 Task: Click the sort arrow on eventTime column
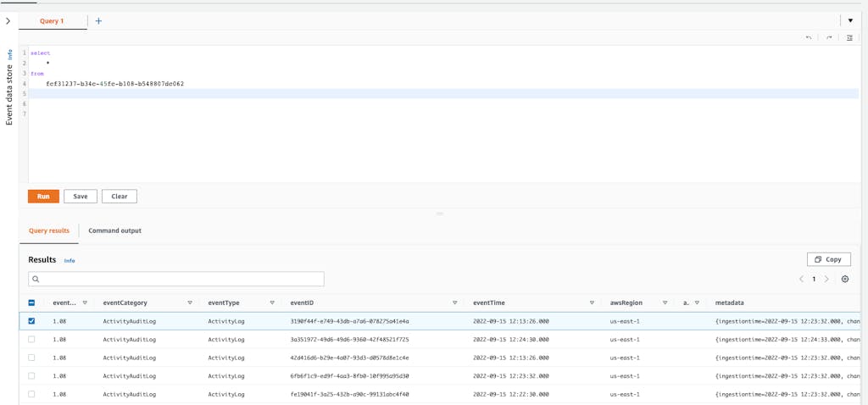[592, 302]
